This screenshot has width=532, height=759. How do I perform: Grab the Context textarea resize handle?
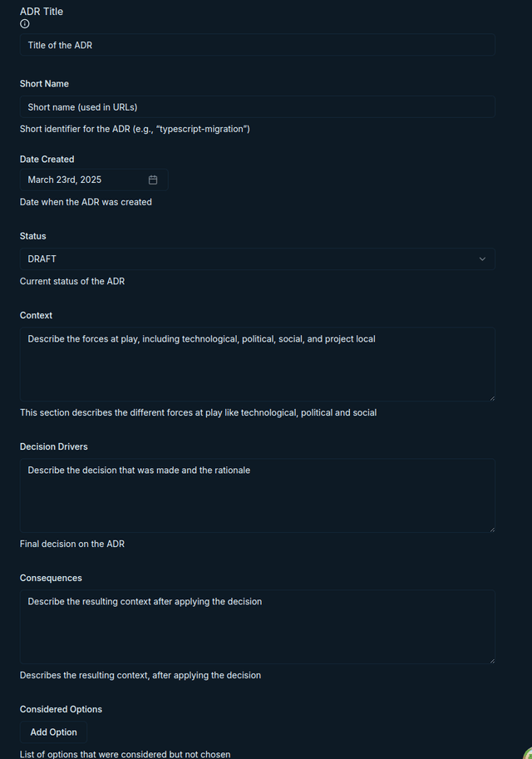tap(491, 398)
